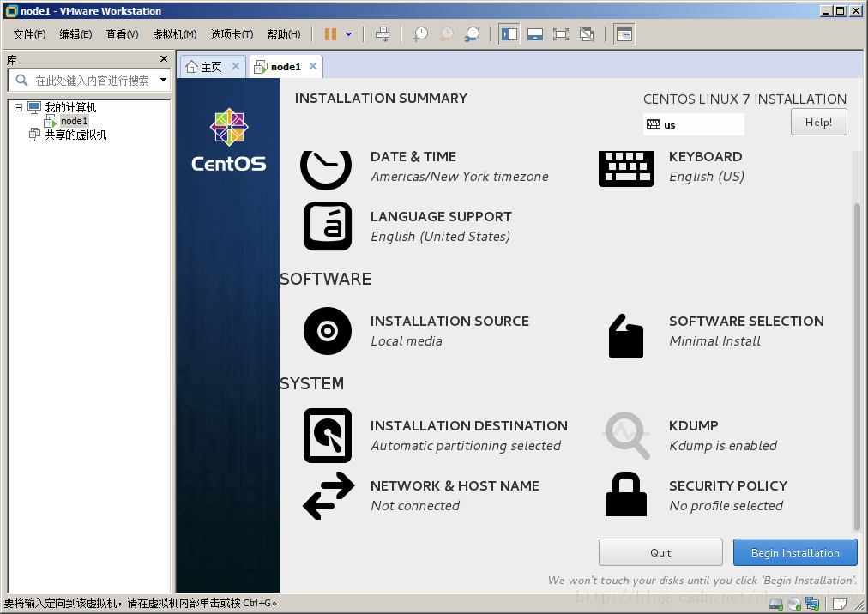The height and width of the screenshot is (614, 868).
Task: Click the LANGUAGE SUPPORT heading
Action: pos(441,216)
